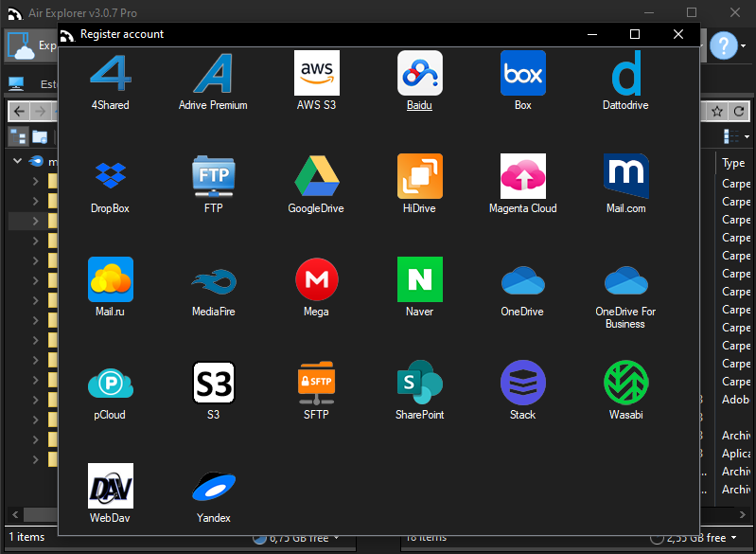This screenshot has width=756, height=554.
Task: Pick AWS S3 in Register account
Action: coord(316,81)
